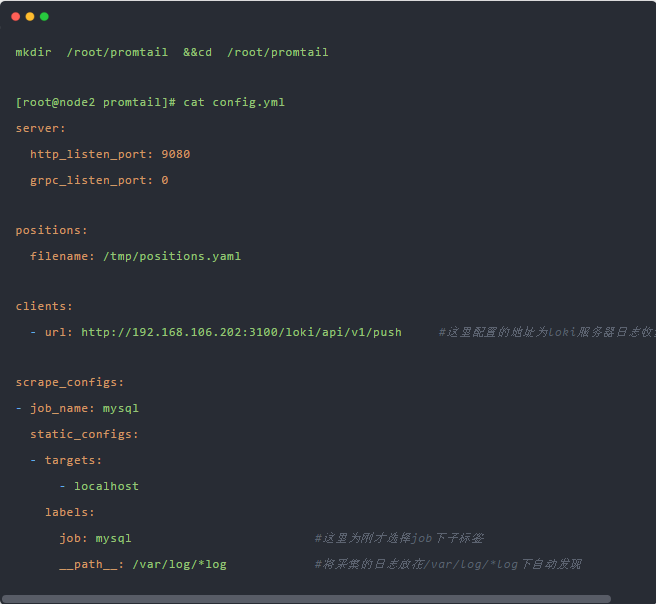Click the Loki push URL
656x604 pixels.
point(241,332)
